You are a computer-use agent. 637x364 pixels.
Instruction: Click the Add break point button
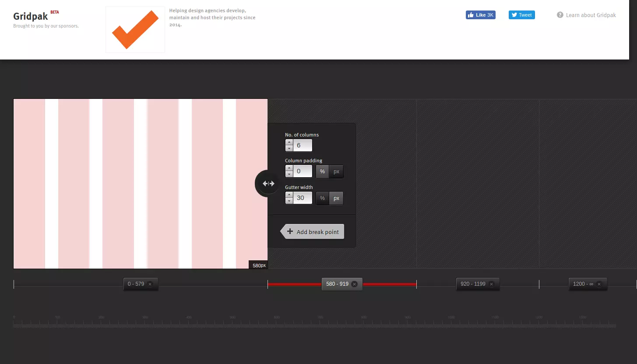pyautogui.click(x=313, y=232)
